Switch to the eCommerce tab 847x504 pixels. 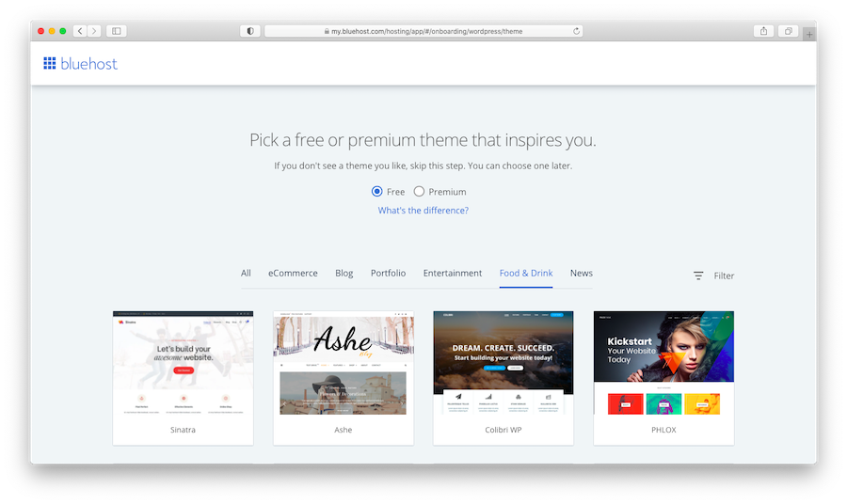[x=293, y=273]
